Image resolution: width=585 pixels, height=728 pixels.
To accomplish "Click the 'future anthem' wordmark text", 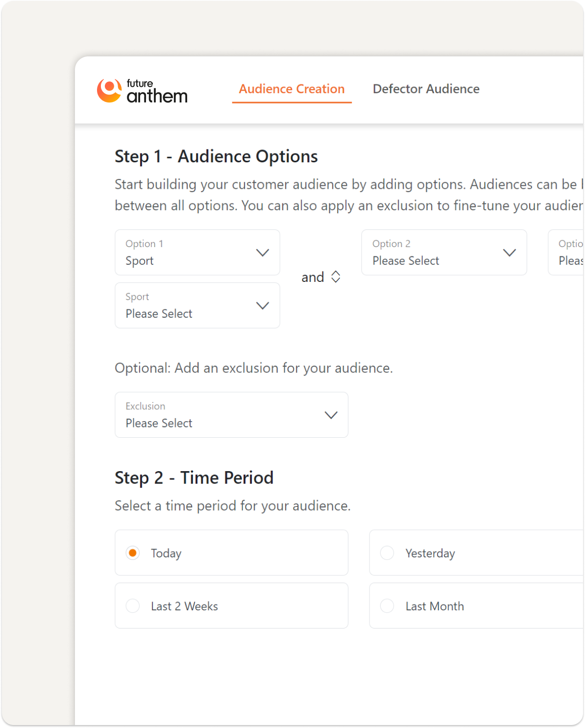I will (x=157, y=91).
